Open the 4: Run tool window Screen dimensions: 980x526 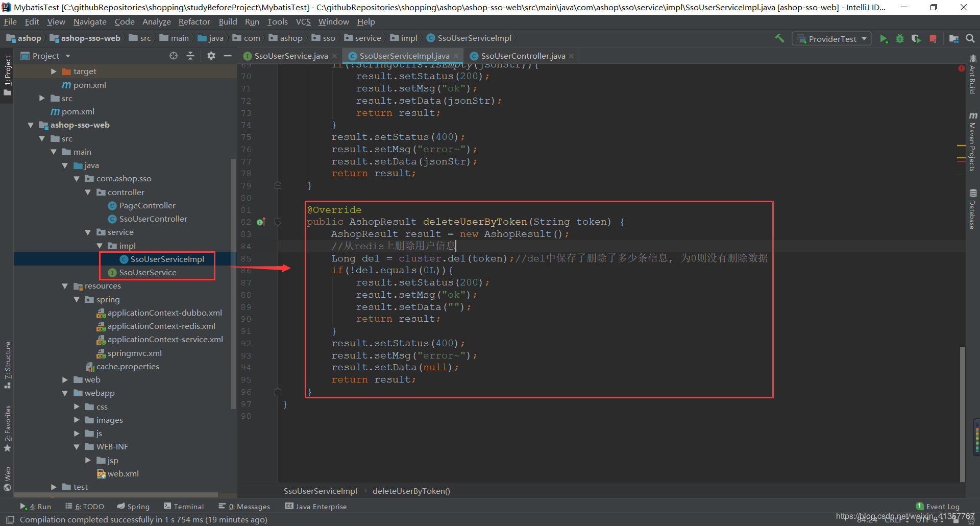(36, 507)
